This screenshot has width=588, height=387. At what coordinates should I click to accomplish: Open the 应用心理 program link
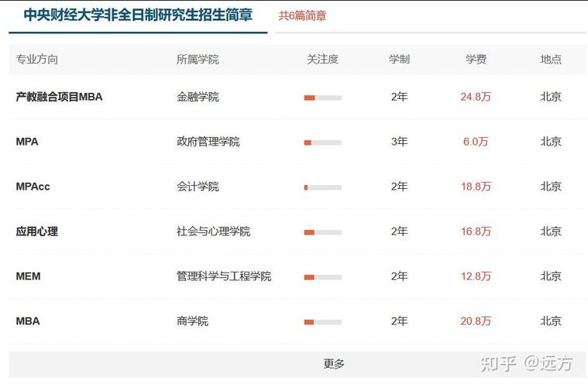pos(36,231)
